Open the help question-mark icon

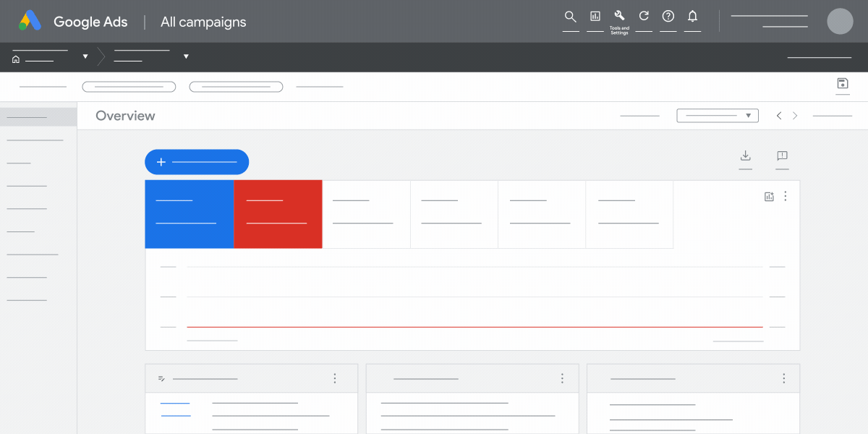[668, 16]
